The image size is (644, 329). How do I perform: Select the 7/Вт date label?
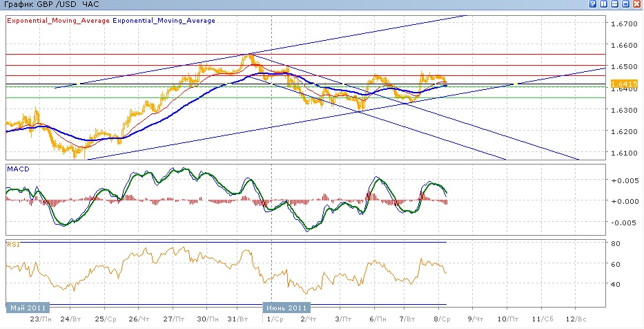(x=407, y=319)
